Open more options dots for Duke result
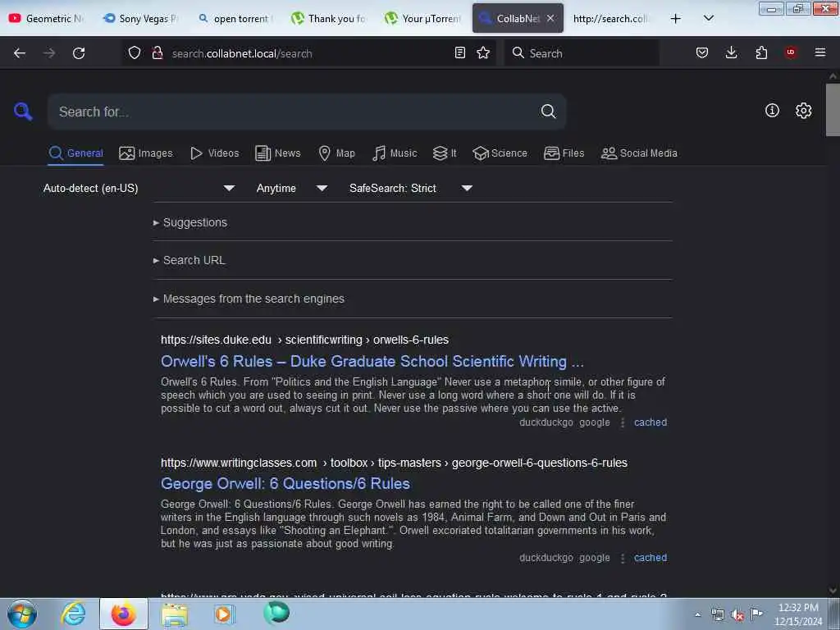840x630 pixels. pyautogui.click(x=623, y=422)
